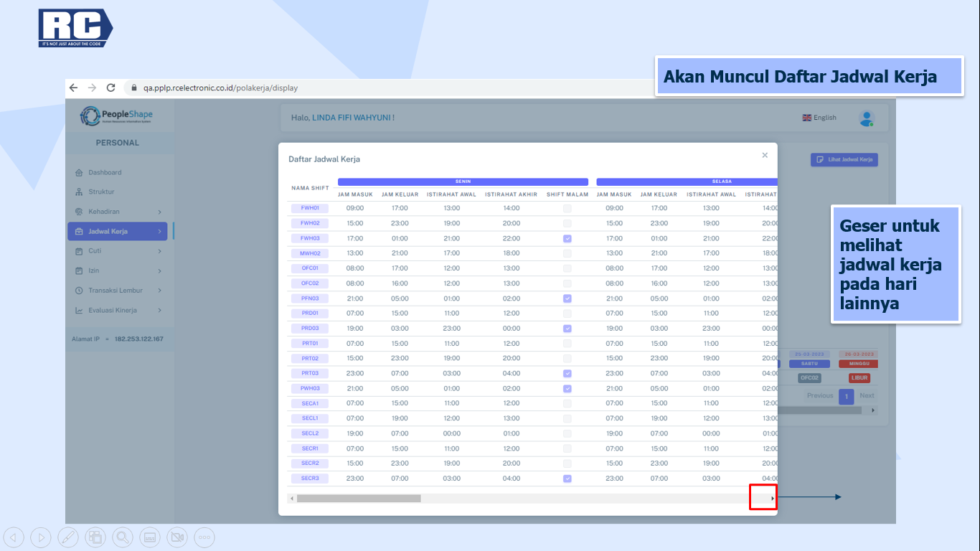Click the OFC01 shift name badge

tap(310, 268)
